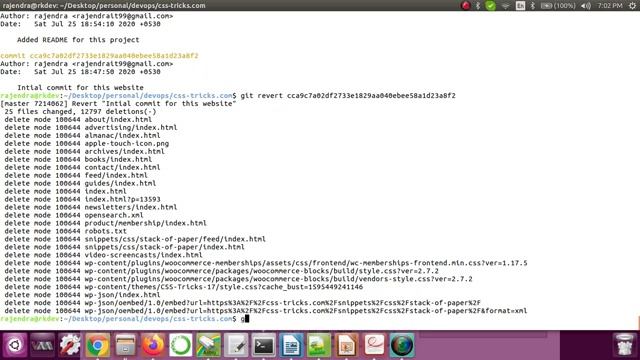Open the battery 100% power indicator
This screenshot has height=360, width=640.
[558, 6]
